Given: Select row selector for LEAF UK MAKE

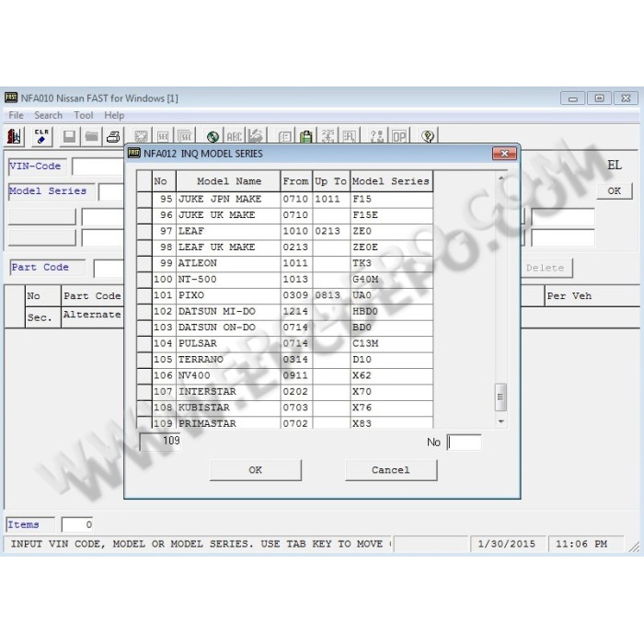Looking at the screenshot, I should (x=144, y=247).
